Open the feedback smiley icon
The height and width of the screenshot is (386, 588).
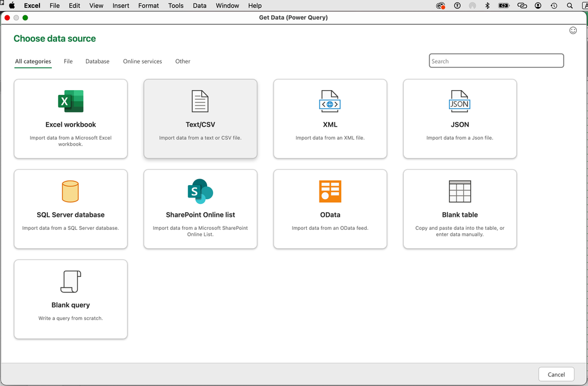(x=573, y=30)
